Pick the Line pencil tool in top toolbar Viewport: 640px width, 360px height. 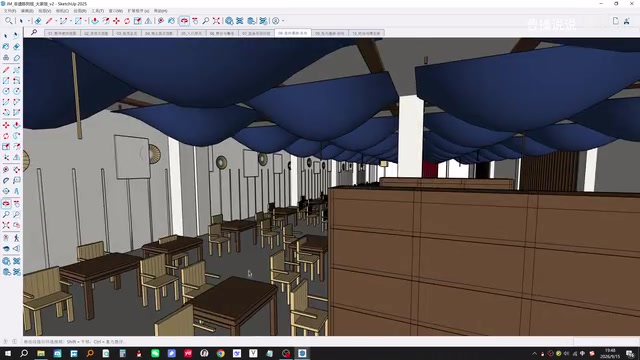[49, 20]
